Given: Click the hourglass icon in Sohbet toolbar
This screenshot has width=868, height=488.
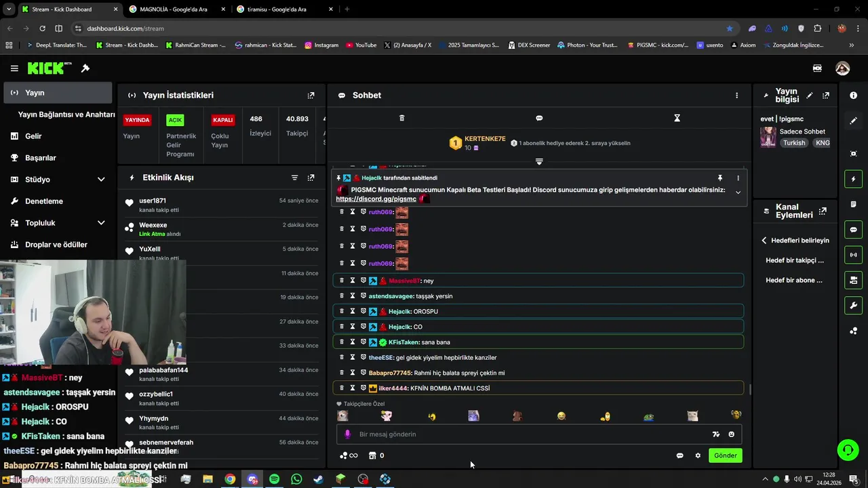Looking at the screenshot, I should pos(677,118).
